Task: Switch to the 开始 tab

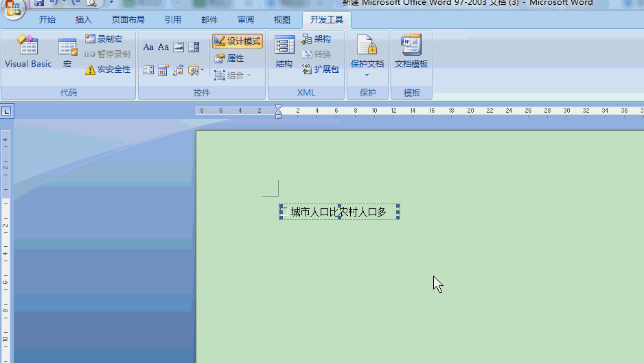Action: 47,20
